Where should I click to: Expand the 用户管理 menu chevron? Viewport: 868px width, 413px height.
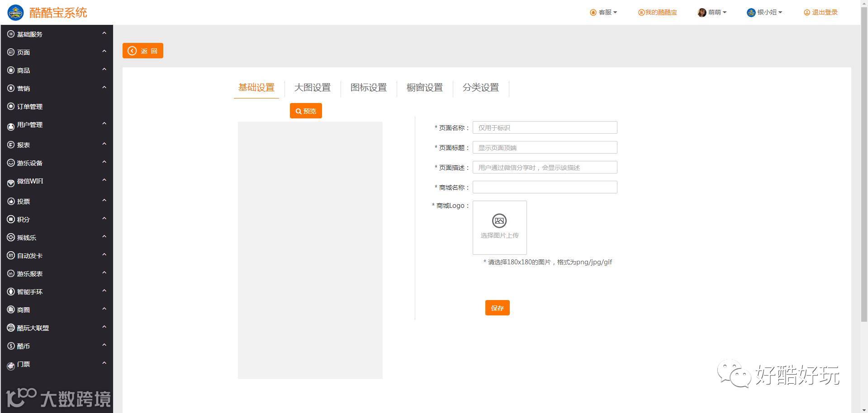104,123
